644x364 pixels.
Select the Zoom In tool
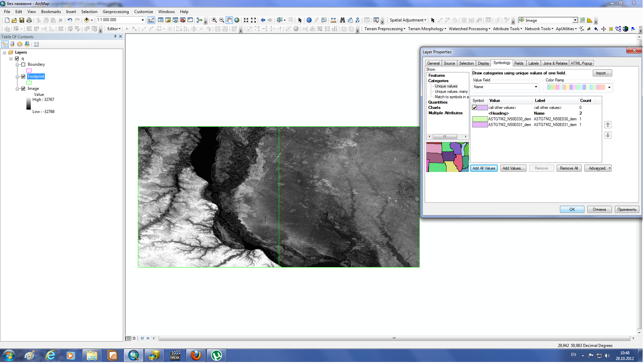pos(215,20)
